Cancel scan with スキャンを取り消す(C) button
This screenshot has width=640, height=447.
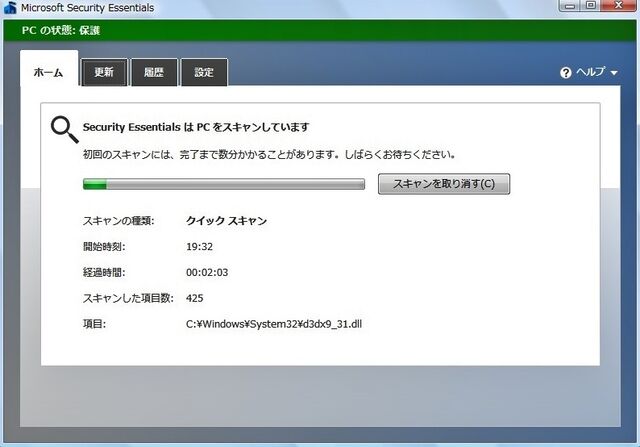(444, 184)
